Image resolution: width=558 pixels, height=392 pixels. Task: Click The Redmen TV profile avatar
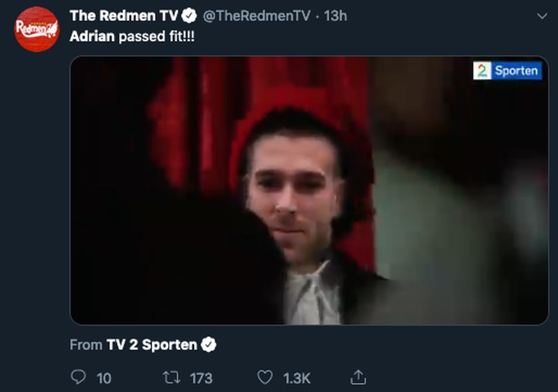(x=37, y=29)
